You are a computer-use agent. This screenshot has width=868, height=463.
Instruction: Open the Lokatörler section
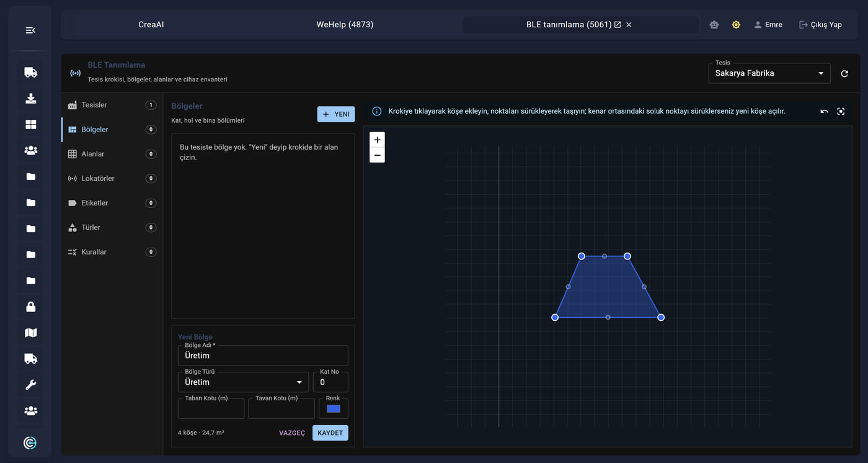(112, 178)
